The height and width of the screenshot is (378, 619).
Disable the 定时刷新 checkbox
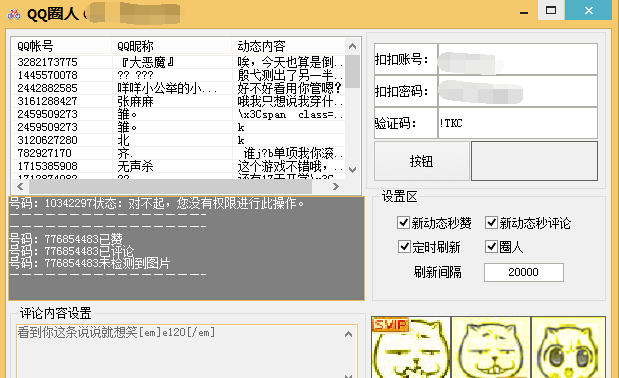click(x=404, y=247)
